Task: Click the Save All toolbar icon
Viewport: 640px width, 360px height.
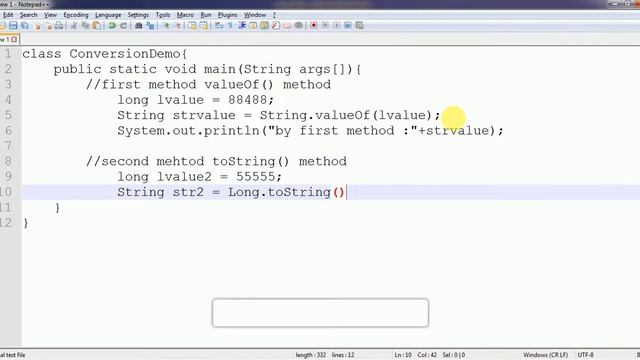Action: pos(25,26)
